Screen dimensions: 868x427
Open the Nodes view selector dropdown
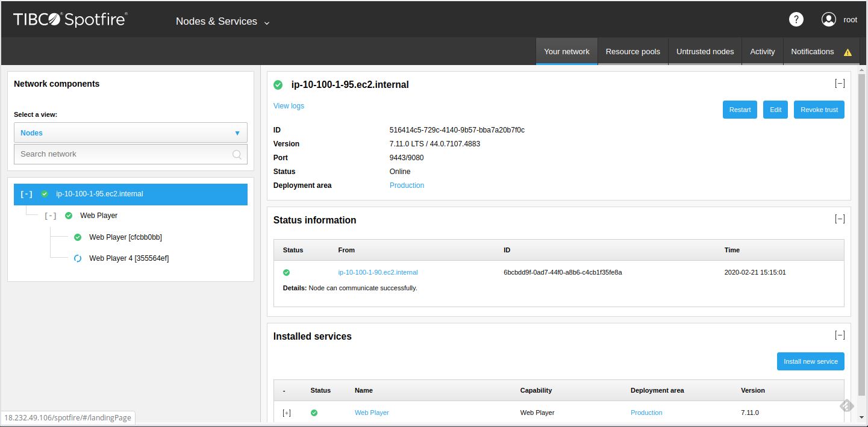click(x=131, y=133)
